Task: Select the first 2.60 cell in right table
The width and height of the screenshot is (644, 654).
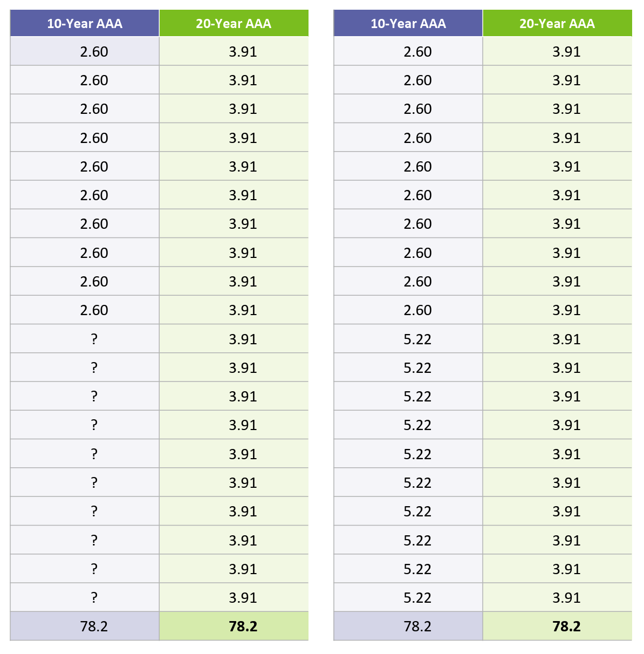Action: [418, 52]
